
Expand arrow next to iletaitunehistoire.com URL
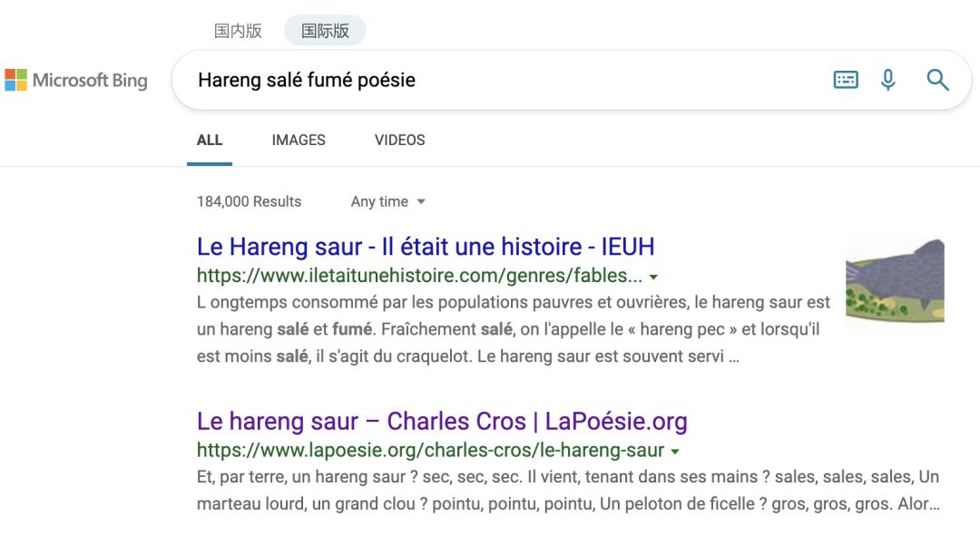pyautogui.click(x=653, y=277)
